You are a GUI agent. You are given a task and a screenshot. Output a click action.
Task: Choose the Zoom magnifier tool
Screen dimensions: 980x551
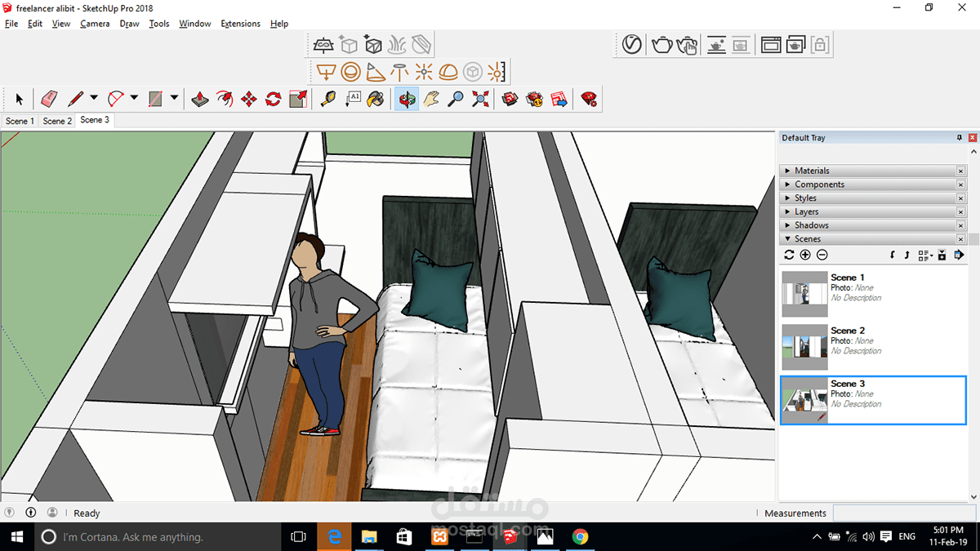456,99
